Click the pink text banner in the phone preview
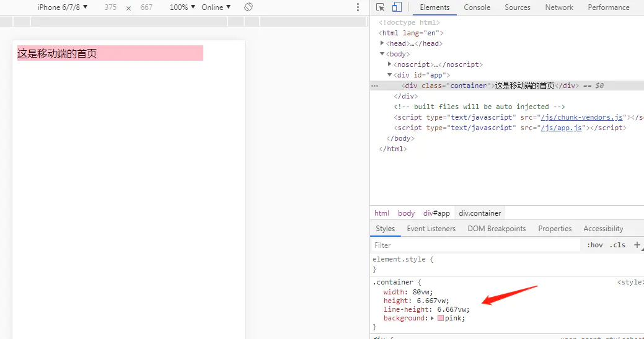 point(110,53)
